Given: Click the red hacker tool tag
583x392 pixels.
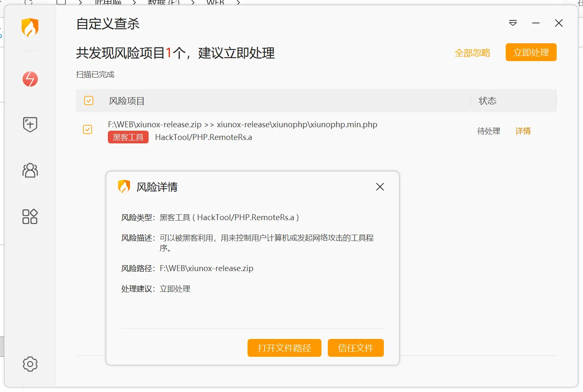Looking at the screenshot, I should (128, 137).
